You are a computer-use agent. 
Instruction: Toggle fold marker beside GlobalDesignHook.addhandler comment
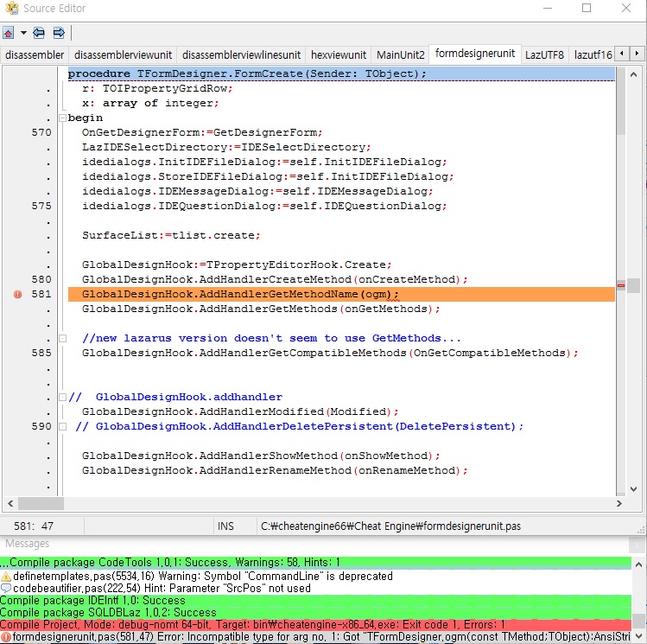62,398
